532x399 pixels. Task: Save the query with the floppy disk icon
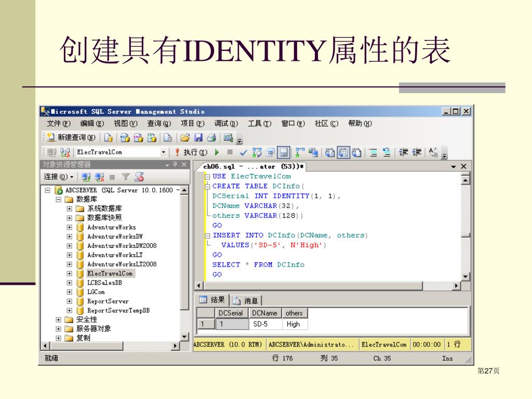coord(198,137)
